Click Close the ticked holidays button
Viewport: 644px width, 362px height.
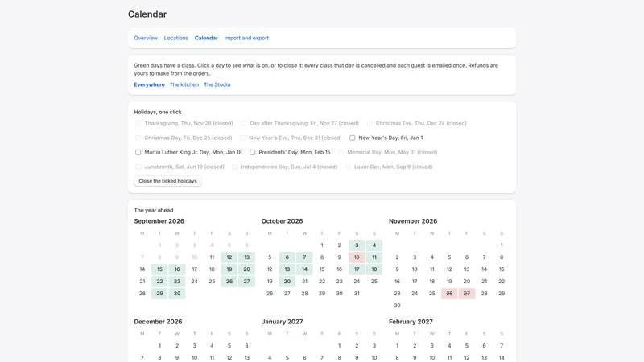[167, 181]
